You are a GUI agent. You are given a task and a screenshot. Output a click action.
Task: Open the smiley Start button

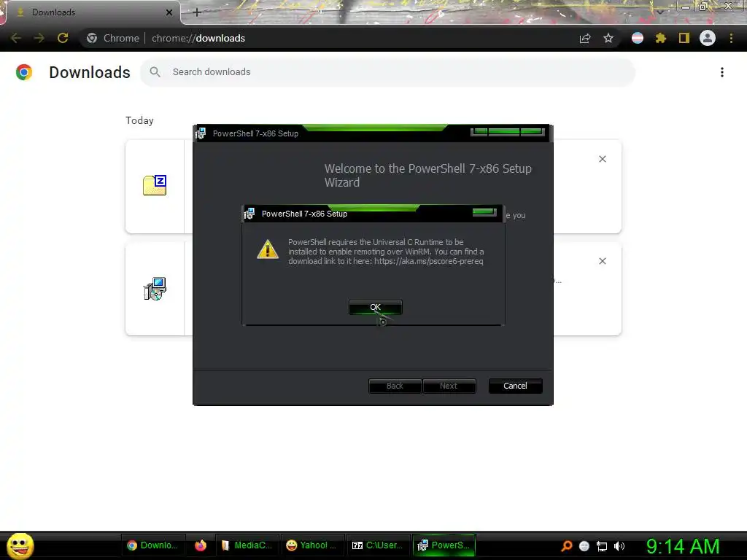20,545
